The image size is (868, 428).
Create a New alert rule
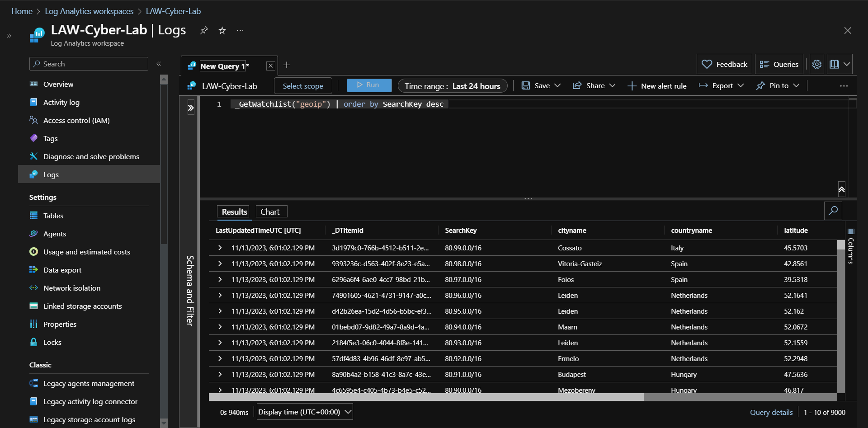click(x=657, y=86)
